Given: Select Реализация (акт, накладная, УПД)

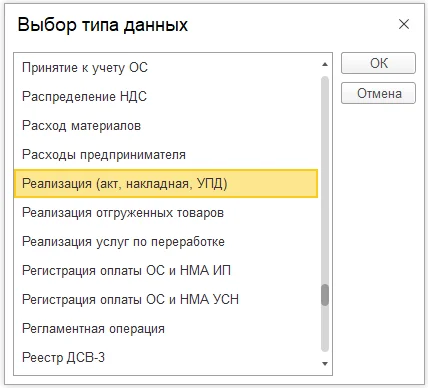Looking at the screenshot, I should [166, 184].
